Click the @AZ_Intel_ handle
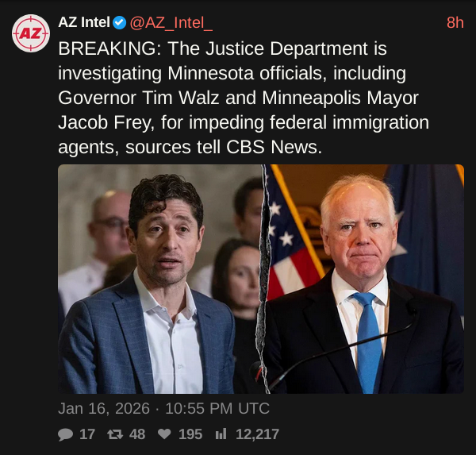Screen dimensions: 476x455 (171, 22)
